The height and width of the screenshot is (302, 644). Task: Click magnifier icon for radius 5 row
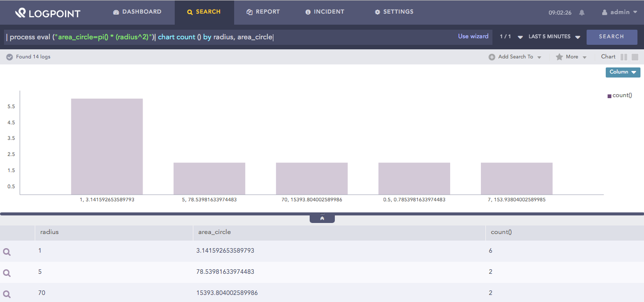click(x=7, y=273)
